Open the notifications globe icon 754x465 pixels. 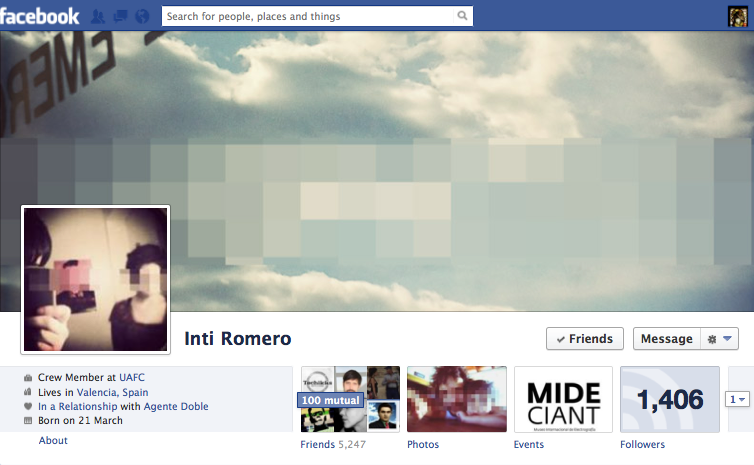click(x=142, y=17)
